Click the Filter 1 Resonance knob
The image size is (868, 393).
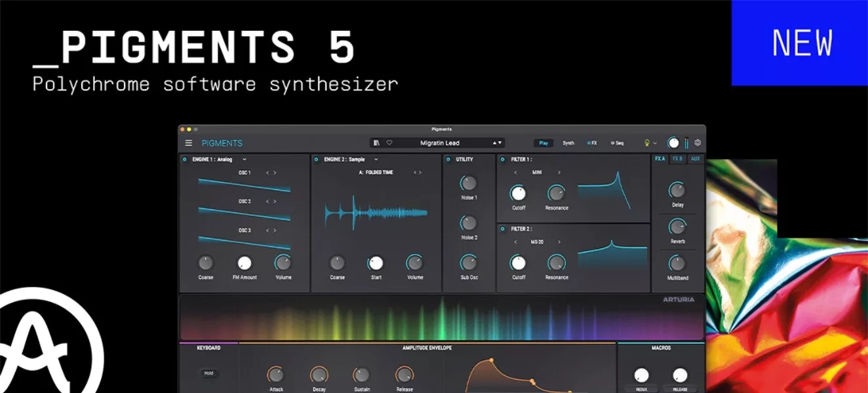(x=557, y=193)
